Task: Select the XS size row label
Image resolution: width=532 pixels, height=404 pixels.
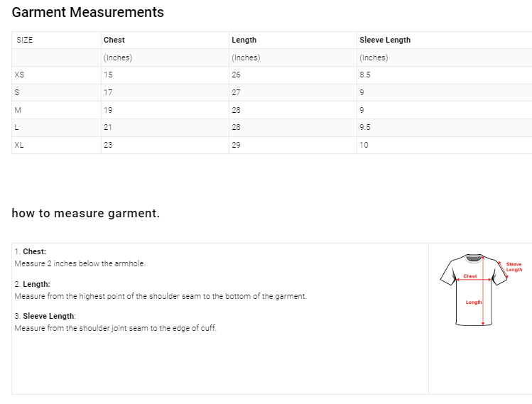Action: 19,75
